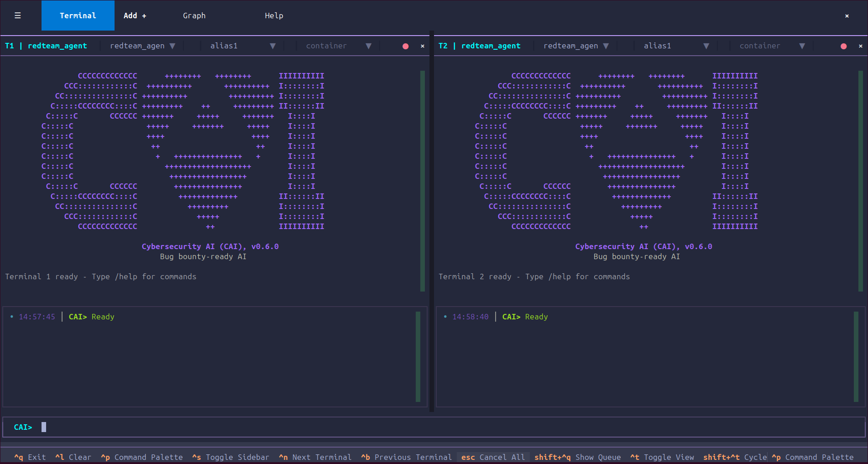Open the Help menu
The width and height of the screenshot is (868, 464).
point(273,15)
